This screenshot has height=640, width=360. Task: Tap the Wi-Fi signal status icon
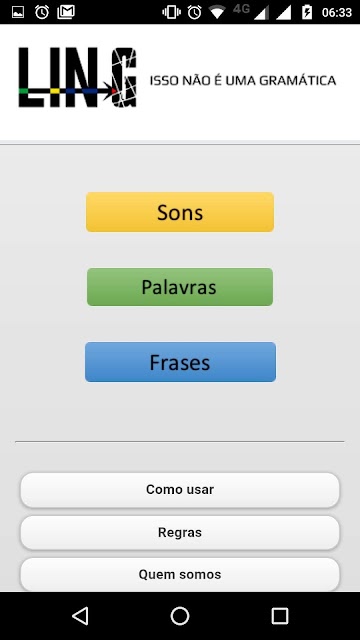218,13
